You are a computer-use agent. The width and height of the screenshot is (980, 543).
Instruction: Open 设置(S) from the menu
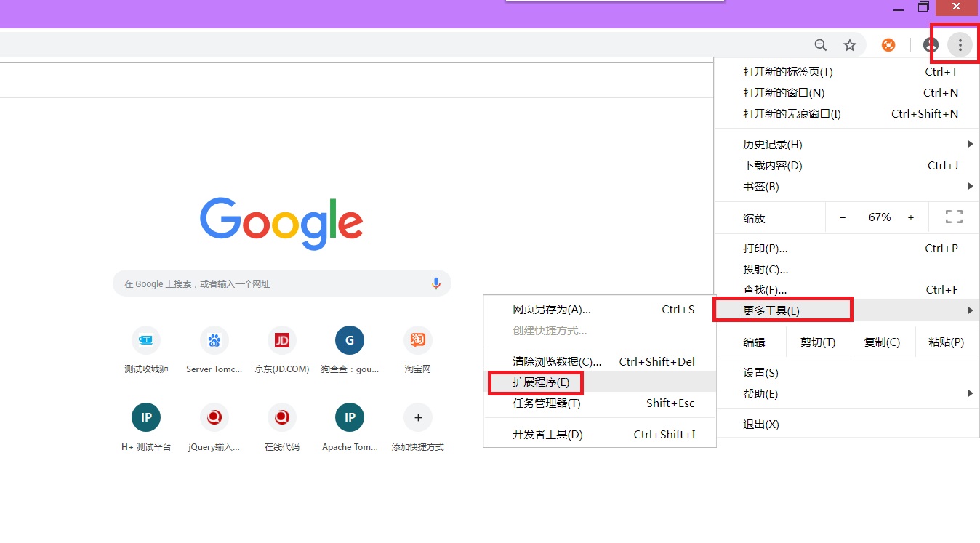847,372
